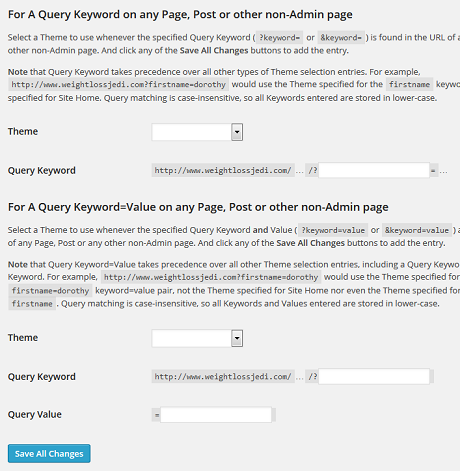Viewport: 460px width, 471px height.
Task: Click the Save All Changes button
Action: [x=49, y=454]
